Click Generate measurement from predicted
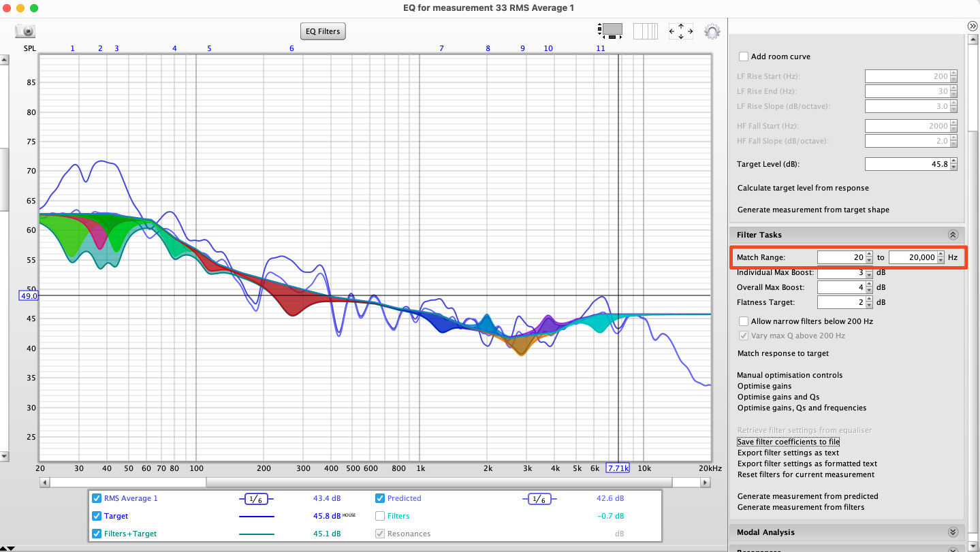Viewport: 980px width, 552px height. (808, 496)
